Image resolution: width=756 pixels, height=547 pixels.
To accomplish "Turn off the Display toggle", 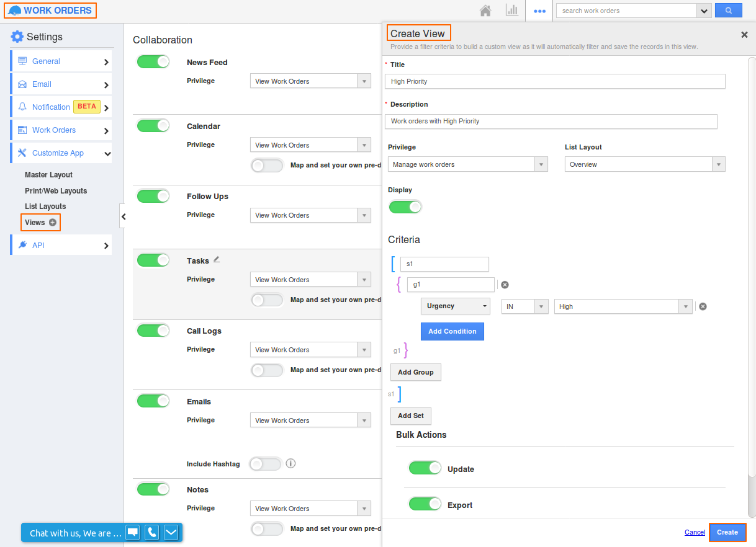I will [x=405, y=207].
